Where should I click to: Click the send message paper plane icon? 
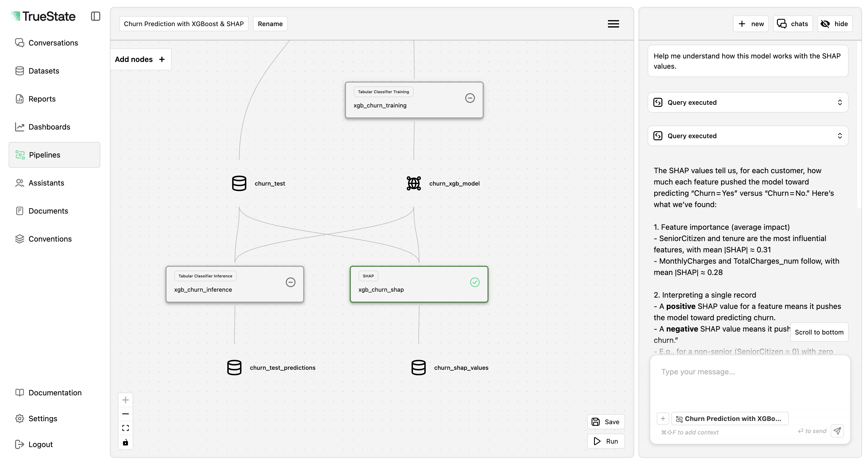(837, 431)
